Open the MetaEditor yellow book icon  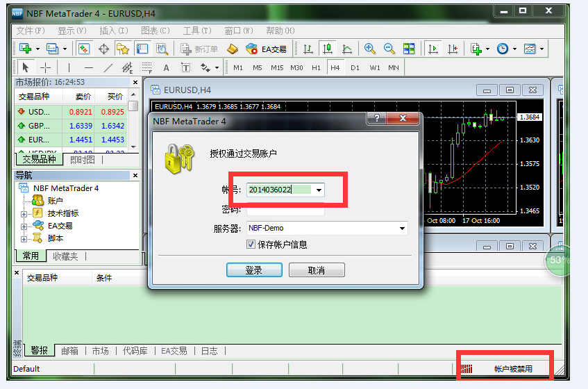233,49
